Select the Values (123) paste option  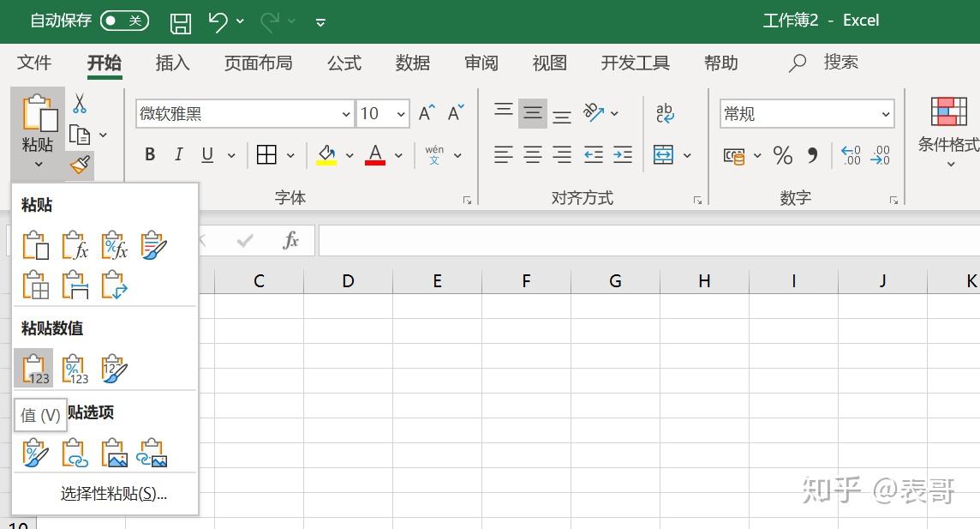coord(35,369)
